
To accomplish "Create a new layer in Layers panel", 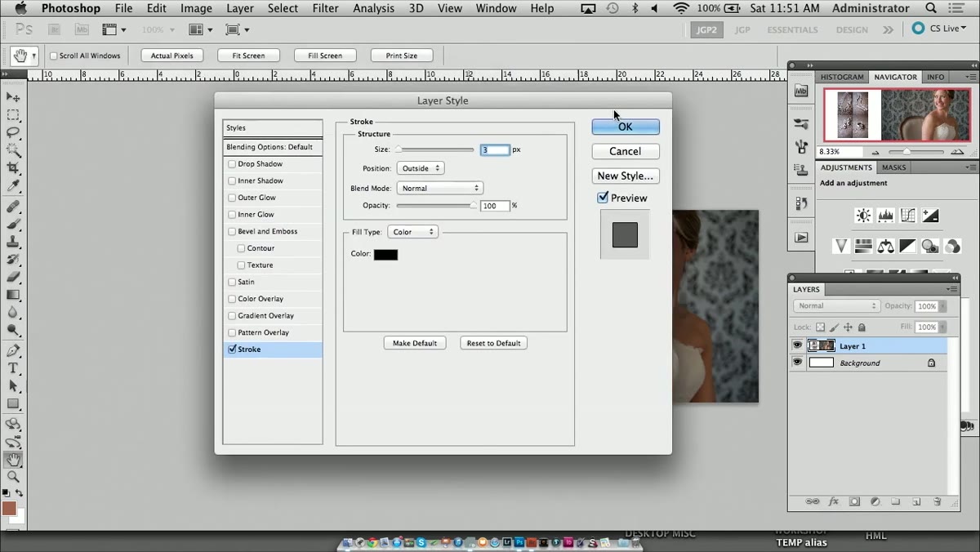I will (916, 501).
